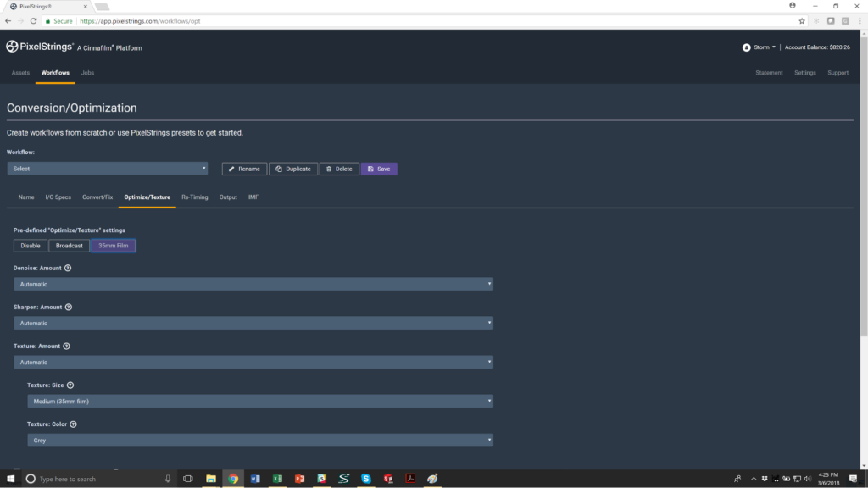Go back in browser history

tap(8, 21)
